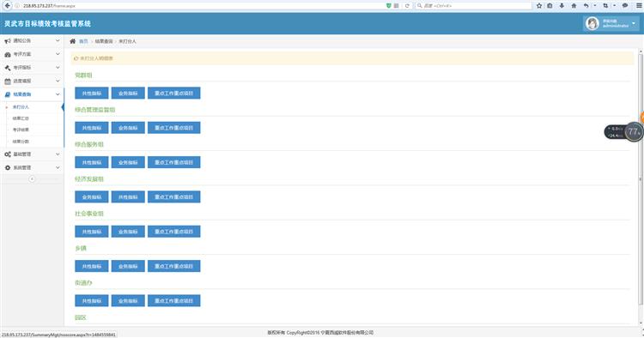This screenshot has height=338, width=644.
Task: Select the 考评结果 submenu item
Action: [x=21, y=130]
